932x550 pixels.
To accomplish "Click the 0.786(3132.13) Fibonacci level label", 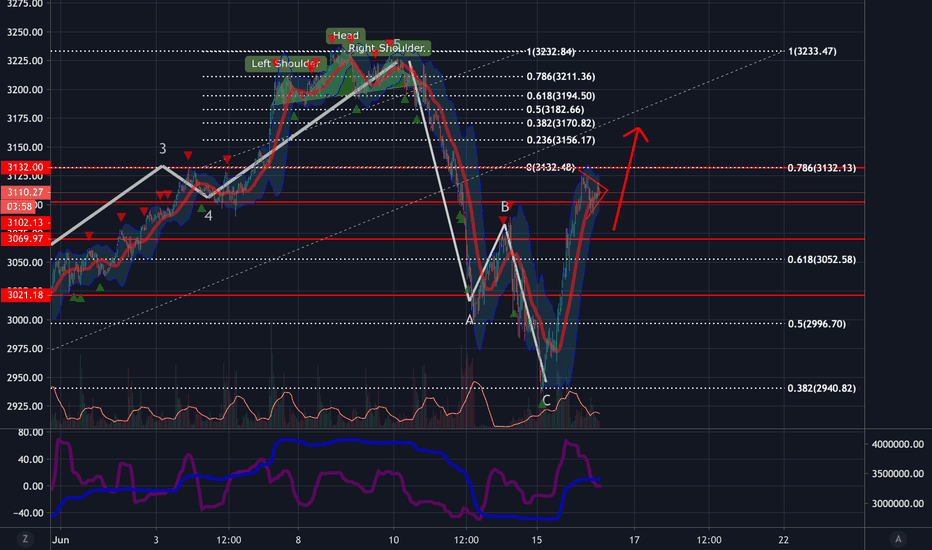I will coord(821,168).
